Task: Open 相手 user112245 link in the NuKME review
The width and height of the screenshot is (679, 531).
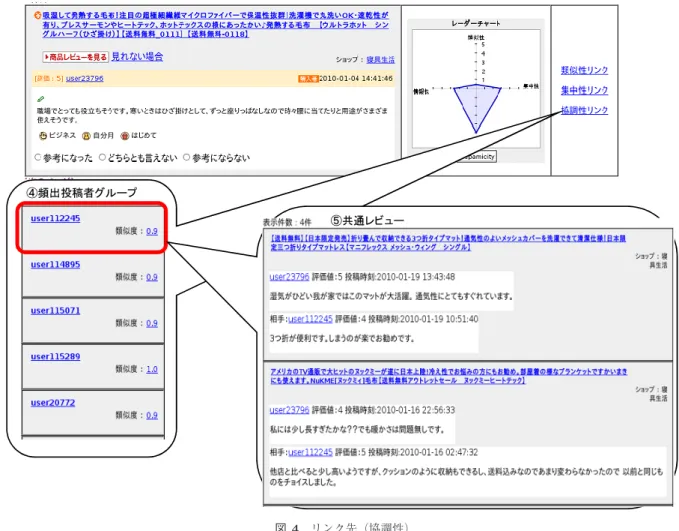Action: click(x=310, y=452)
